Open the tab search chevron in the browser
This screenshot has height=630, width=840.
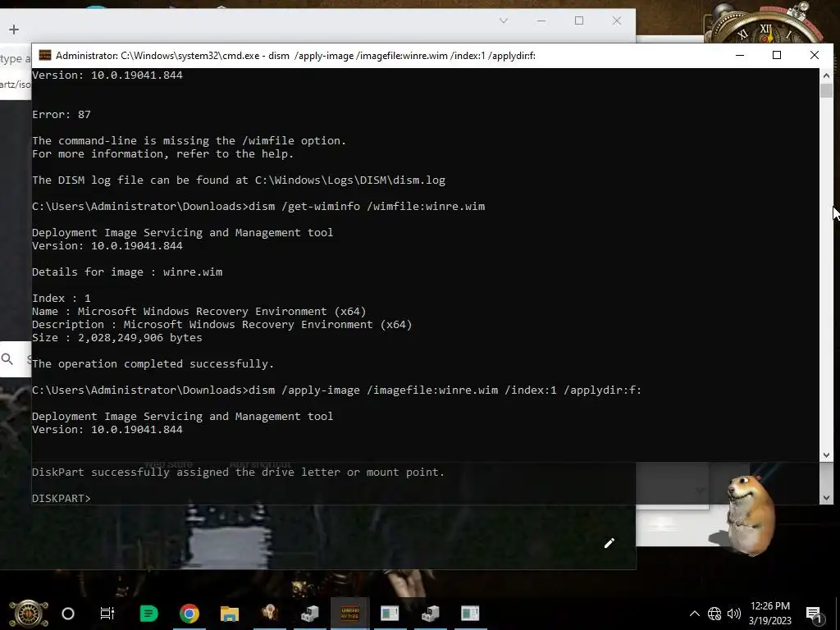pos(503,21)
